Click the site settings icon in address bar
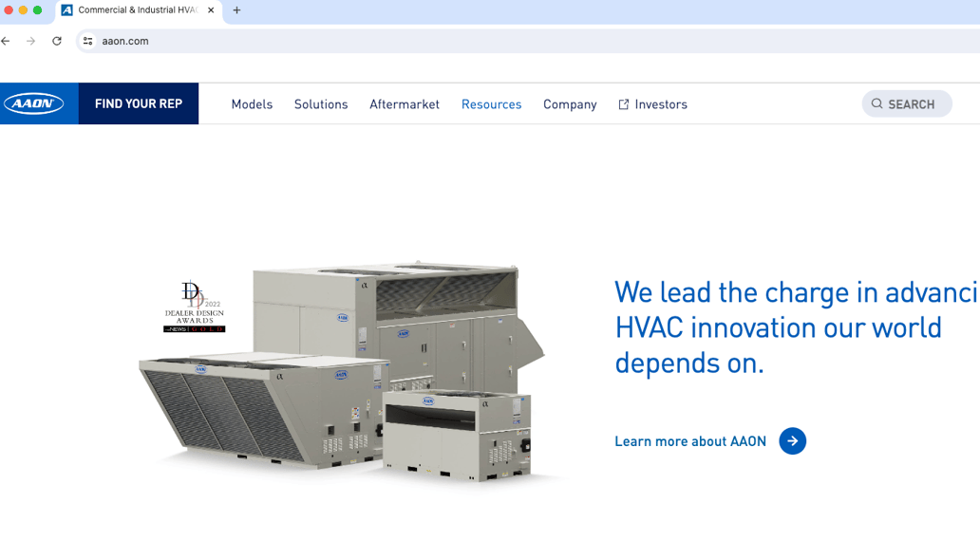The height and width of the screenshot is (559, 980). (86, 41)
